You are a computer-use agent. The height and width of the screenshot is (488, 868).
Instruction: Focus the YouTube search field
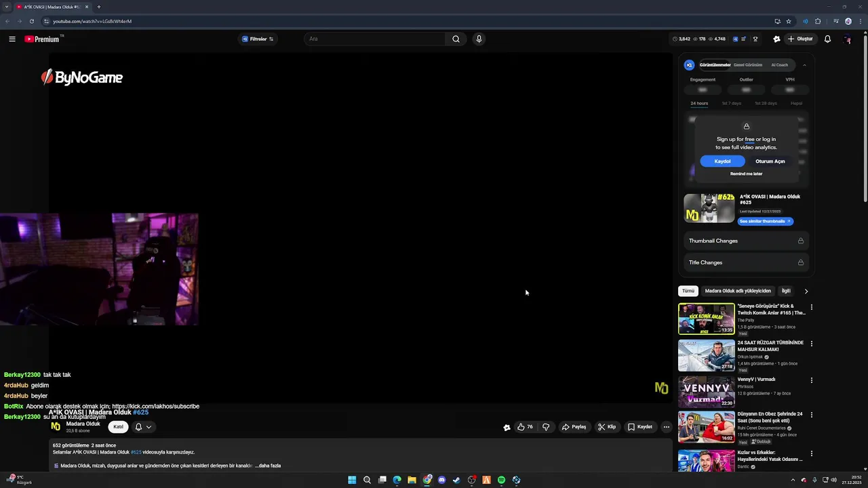pos(375,39)
